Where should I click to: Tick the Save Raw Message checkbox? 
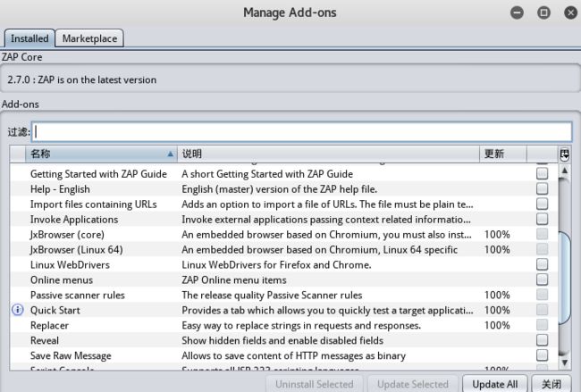[542, 355]
